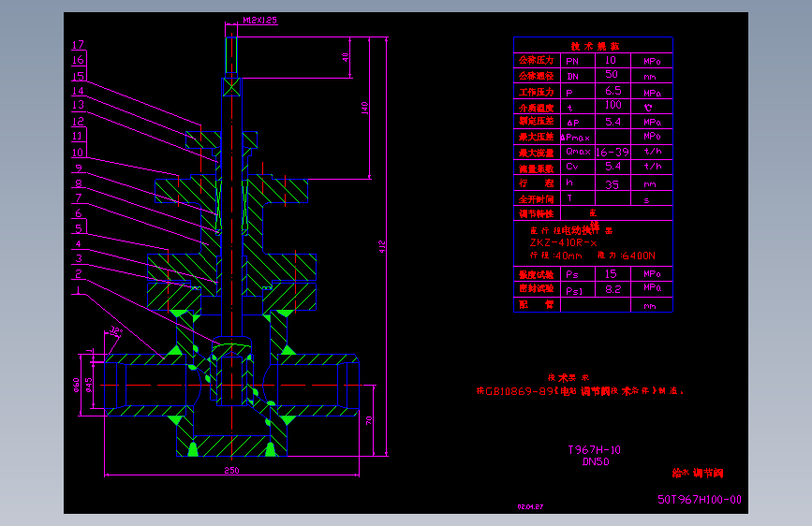Select part callout number '9'
This screenshot has height=526, width=812.
[79, 168]
